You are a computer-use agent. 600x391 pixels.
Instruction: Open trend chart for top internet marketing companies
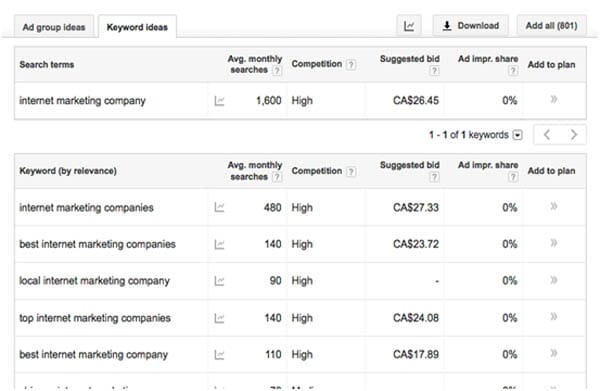pyautogui.click(x=219, y=318)
